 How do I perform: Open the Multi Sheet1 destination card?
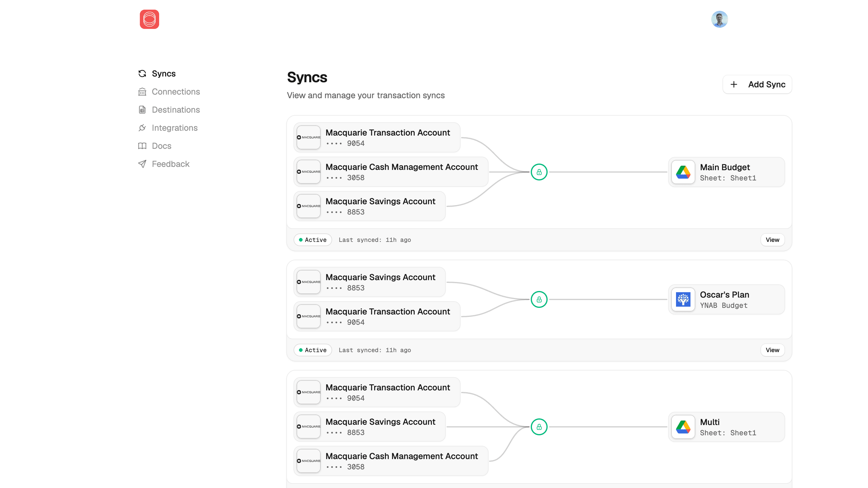(x=726, y=427)
